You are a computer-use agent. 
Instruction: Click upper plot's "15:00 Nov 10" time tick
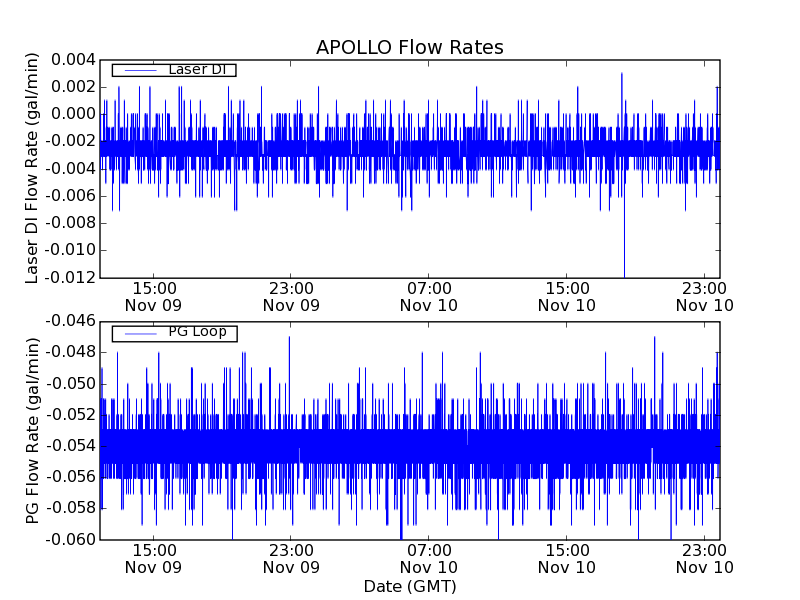[x=567, y=295]
